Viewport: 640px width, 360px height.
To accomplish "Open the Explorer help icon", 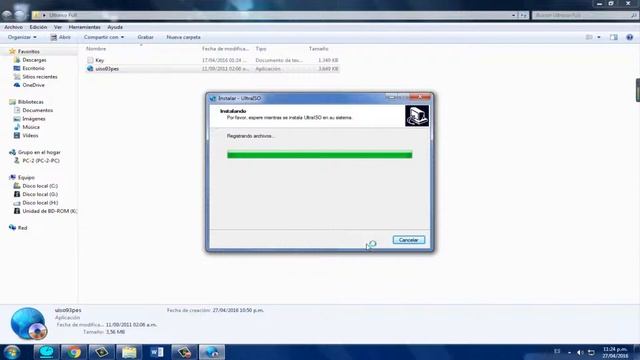I will coord(630,37).
